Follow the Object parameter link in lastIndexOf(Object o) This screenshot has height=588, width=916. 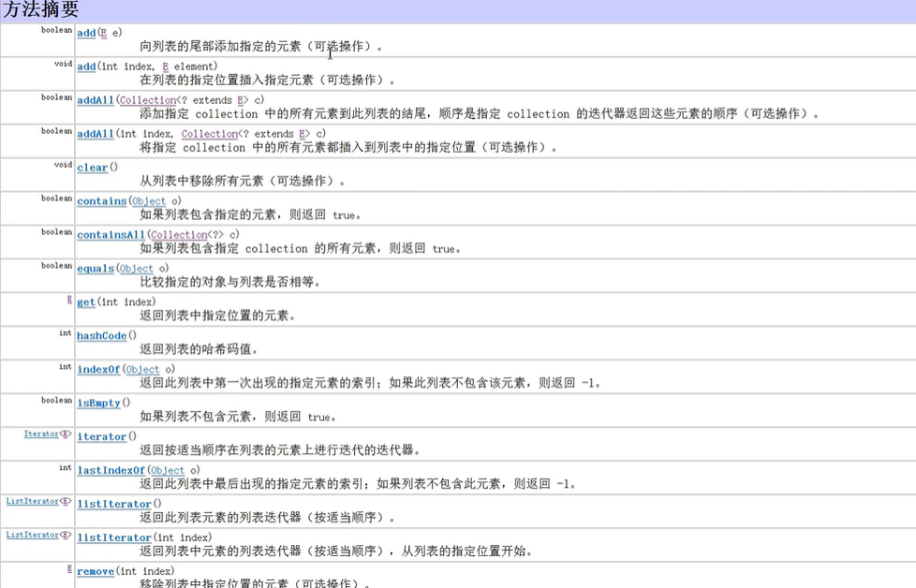pos(168,471)
